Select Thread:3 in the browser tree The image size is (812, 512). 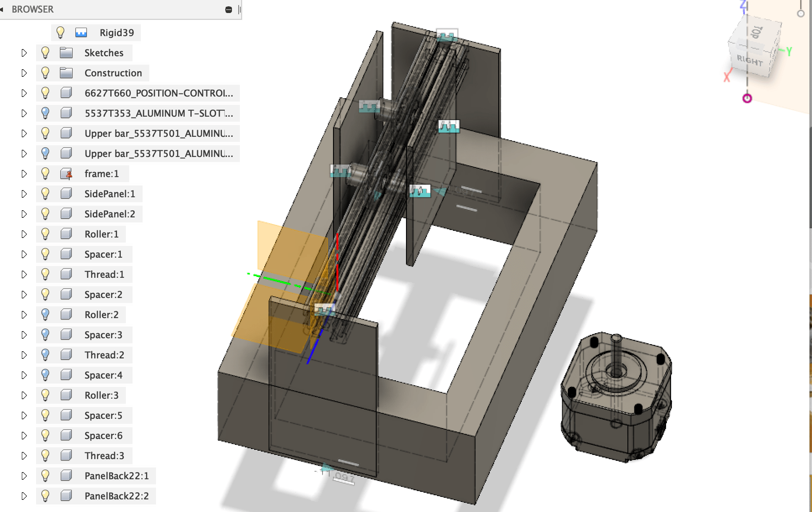[104, 456]
